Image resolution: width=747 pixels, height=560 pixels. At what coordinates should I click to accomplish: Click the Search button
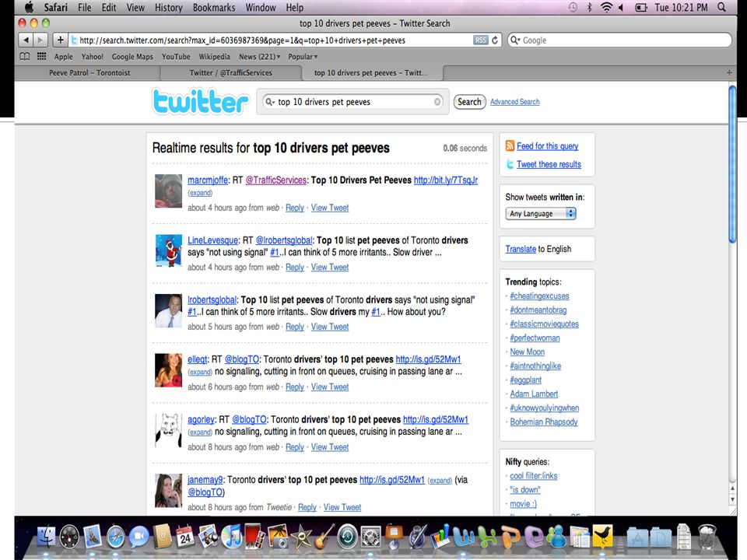click(x=469, y=101)
